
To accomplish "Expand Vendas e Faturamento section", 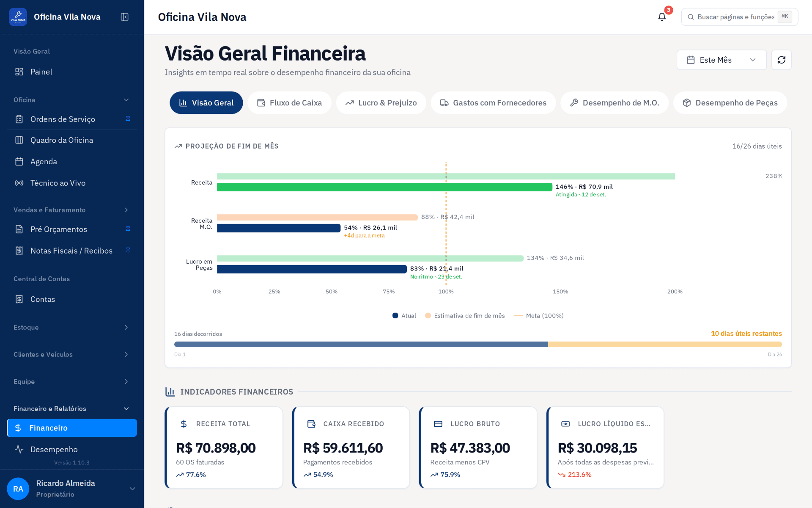I will (126, 210).
